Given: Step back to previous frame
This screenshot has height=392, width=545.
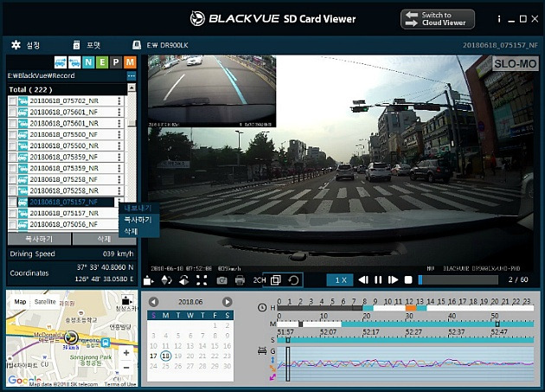Looking at the screenshot, I should [363, 280].
